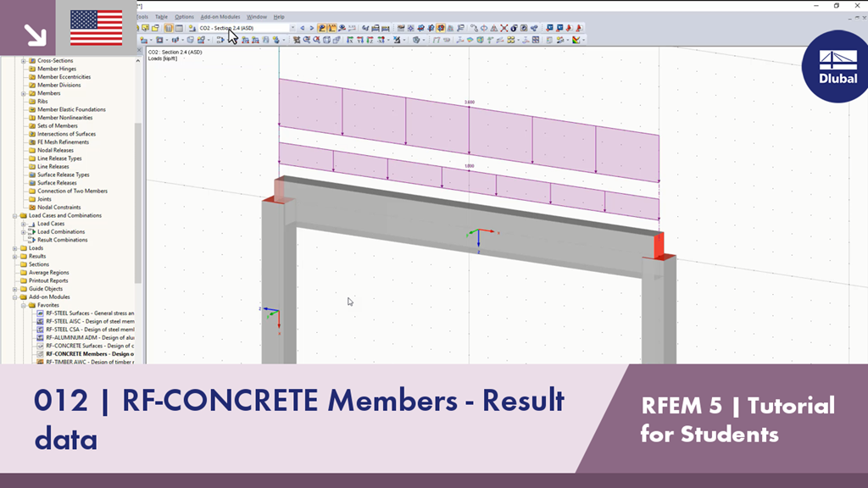Click the red highlighted beam end at right column
868x488 pixels.
(x=659, y=245)
